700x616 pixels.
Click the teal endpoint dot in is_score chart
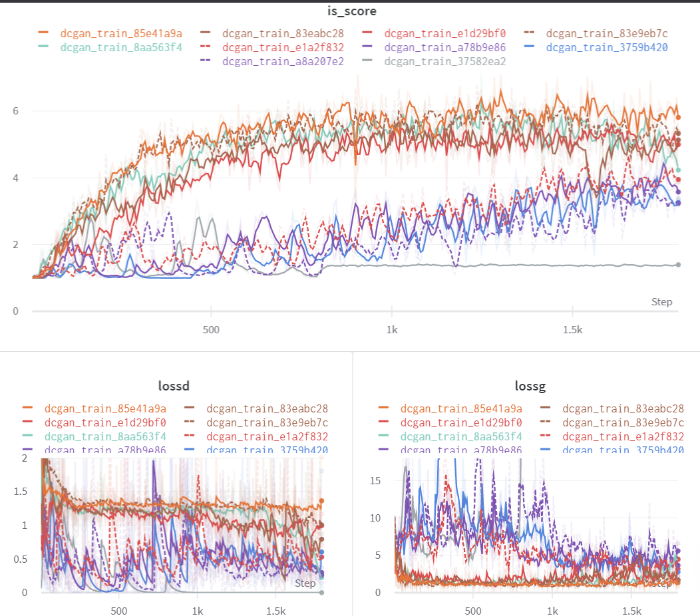[x=678, y=170]
